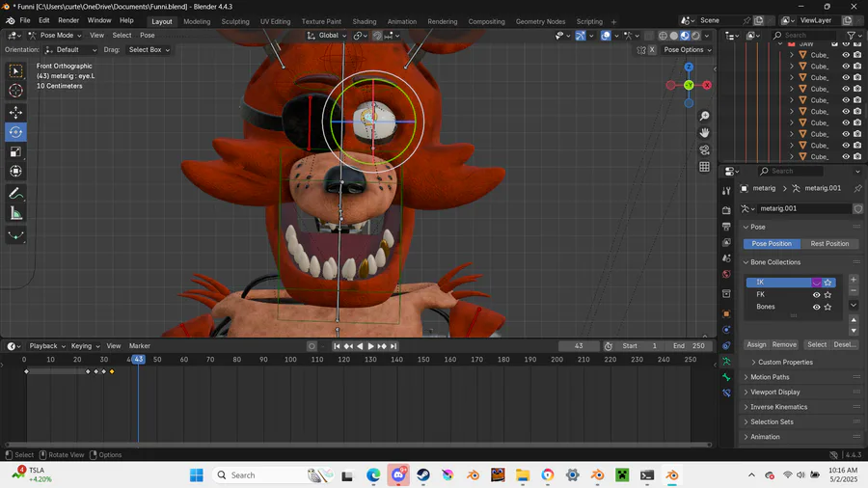The height and width of the screenshot is (488, 868).
Task: Open the Pose menu in viewport header
Action: 148,36
